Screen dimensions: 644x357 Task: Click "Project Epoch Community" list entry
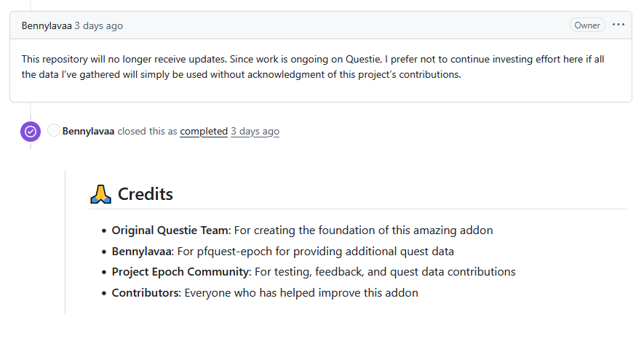(180, 272)
